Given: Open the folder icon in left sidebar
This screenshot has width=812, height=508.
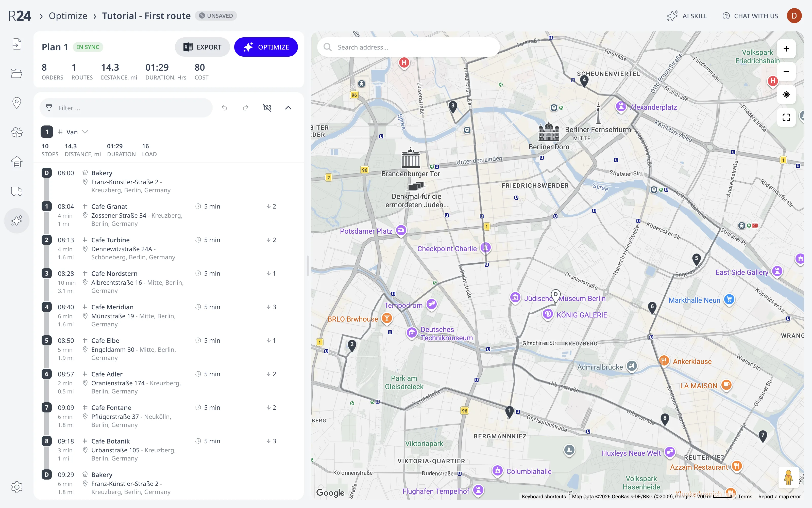Looking at the screenshot, I should [x=16, y=73].
